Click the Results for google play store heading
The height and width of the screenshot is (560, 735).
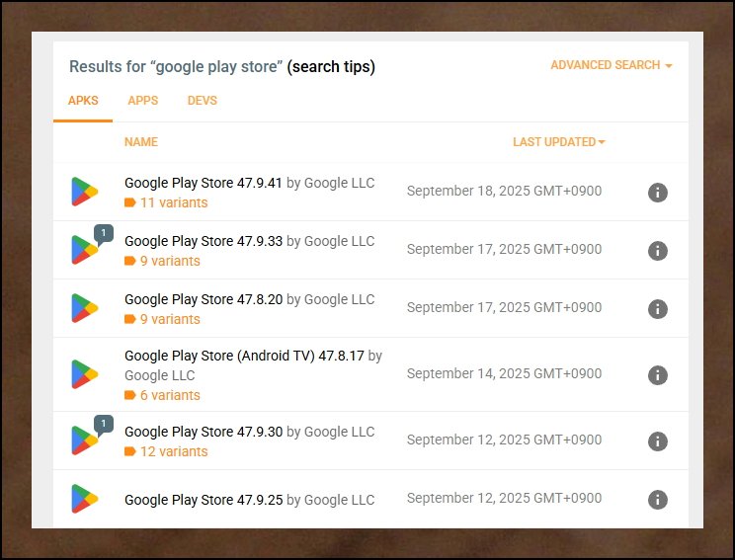[176, 66]
